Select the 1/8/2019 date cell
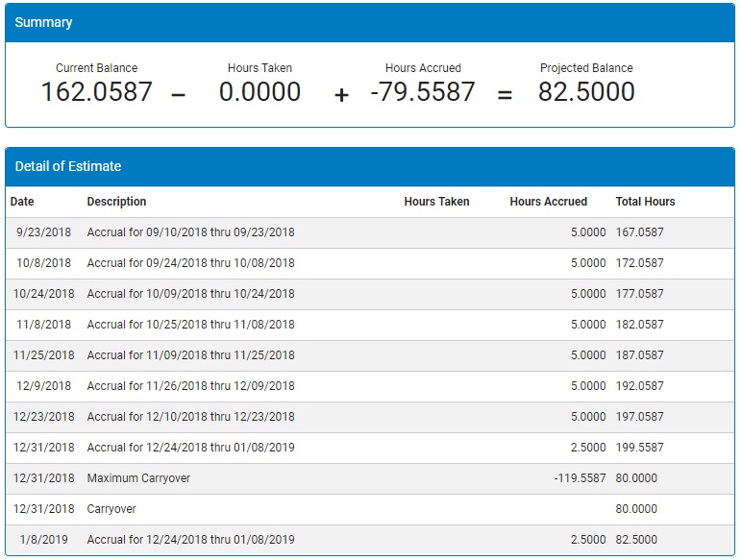 pos(43,540)
